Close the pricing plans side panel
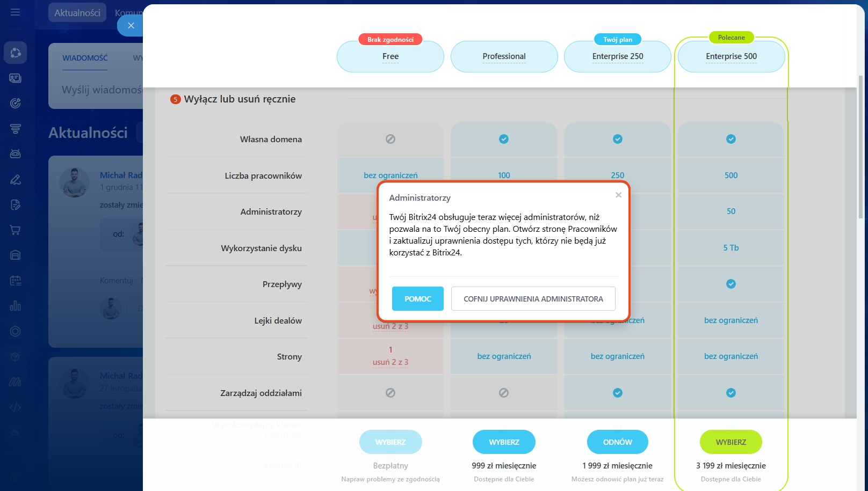This screenshot has height=491, width=868. (131, 25)
